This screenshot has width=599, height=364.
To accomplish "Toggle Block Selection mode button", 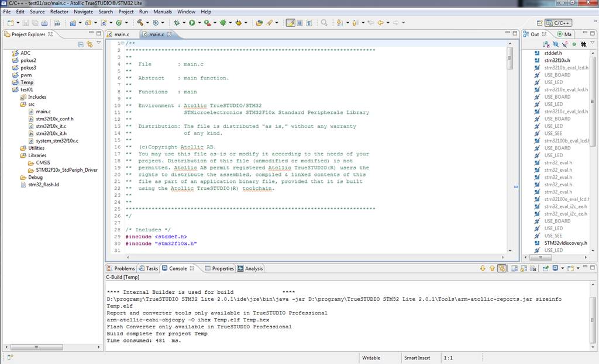I will (300, 23).
